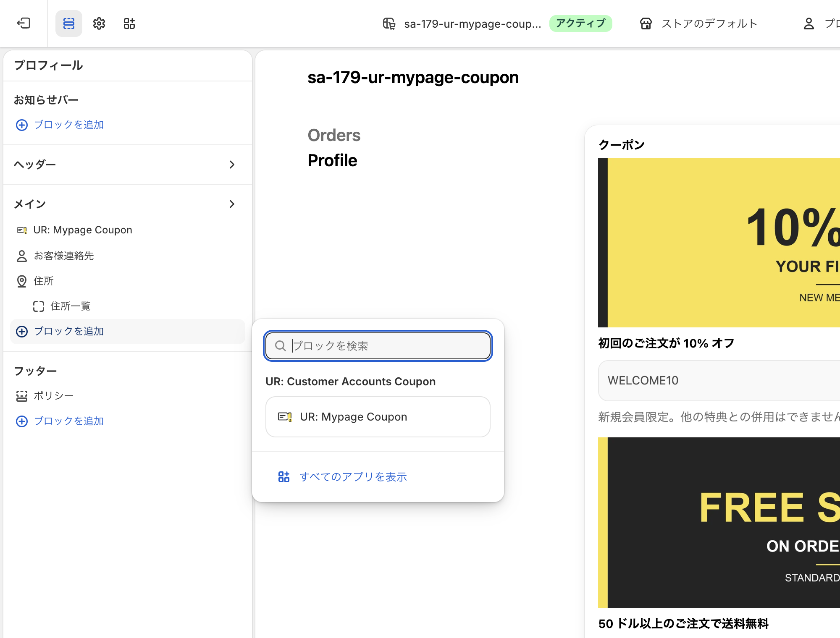This screenshot has width=840, height=638.
Task: Open Orders tab in preview
Action: tap(334, 136)
